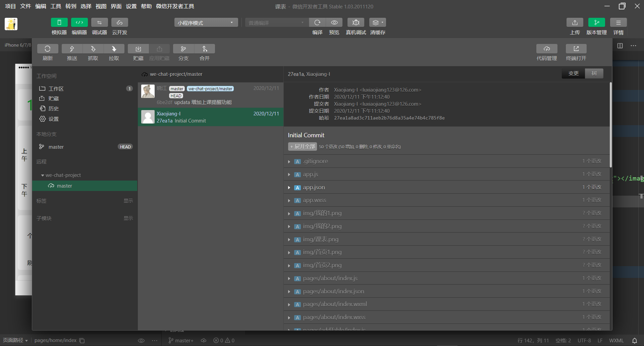644x346 pixels.
Task: Open the 小程序模式 mode dropdown
Action: pos(206,22)
